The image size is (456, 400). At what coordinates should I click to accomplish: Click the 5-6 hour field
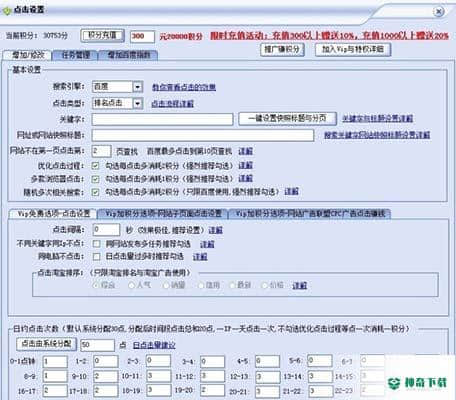pos(320,361)
